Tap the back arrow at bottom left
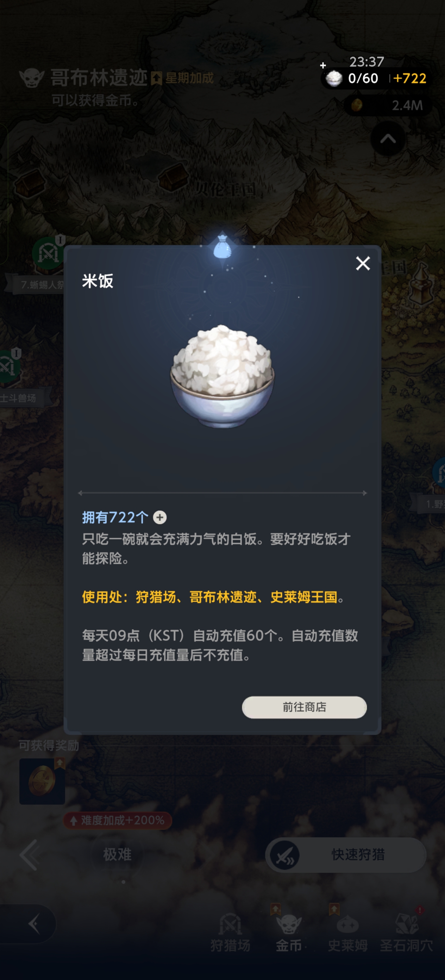The image size is (445, 980). [x=34, y=924]
